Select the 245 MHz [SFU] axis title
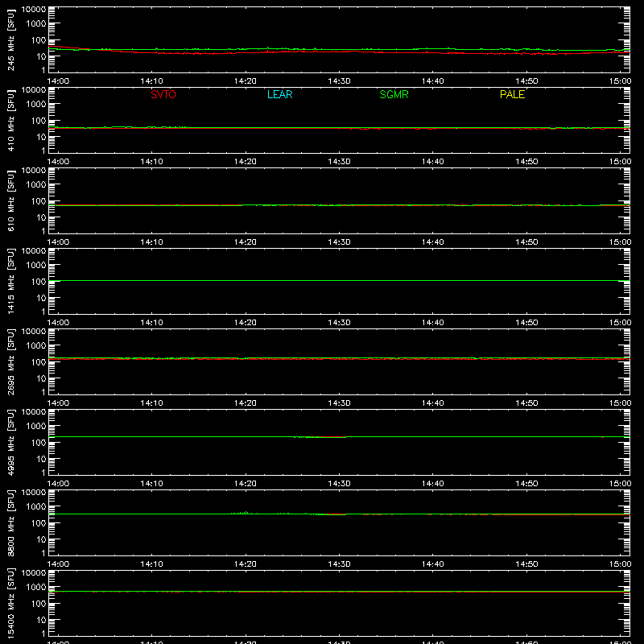Screen dimensions: 644x644 click(x=11, y=39)
